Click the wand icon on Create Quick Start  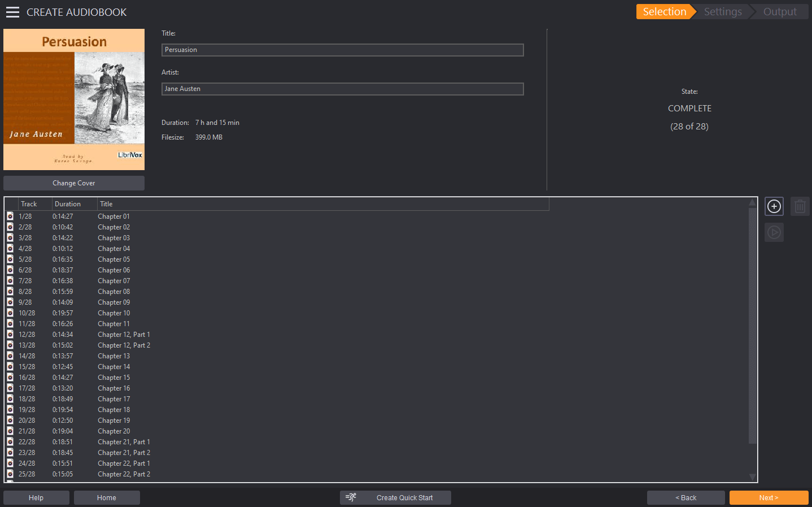point(351,497)
